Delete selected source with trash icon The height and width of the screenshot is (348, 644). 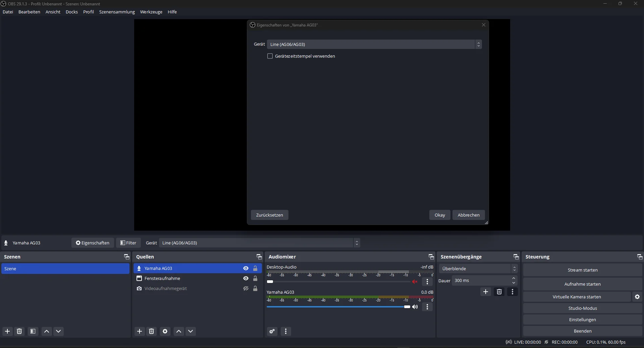[x=152, y=331]
